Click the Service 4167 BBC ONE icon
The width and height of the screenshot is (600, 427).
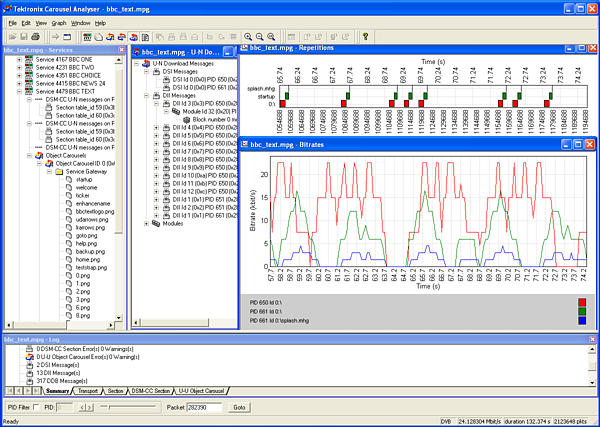(29, 60)
